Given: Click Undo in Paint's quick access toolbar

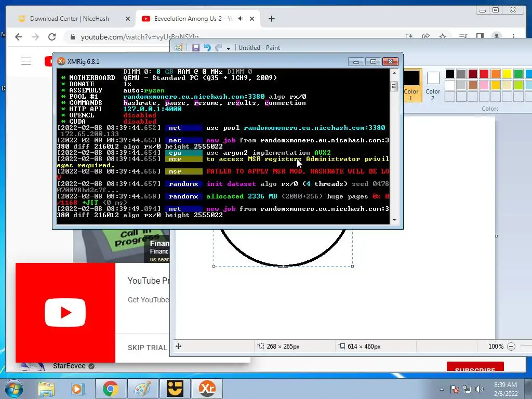Looking at the screenshot, I should click(207, 48).
